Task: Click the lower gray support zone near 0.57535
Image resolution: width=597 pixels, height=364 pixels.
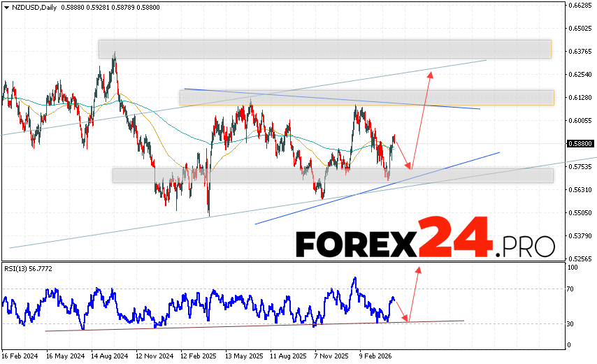Action: click(332, 175)
